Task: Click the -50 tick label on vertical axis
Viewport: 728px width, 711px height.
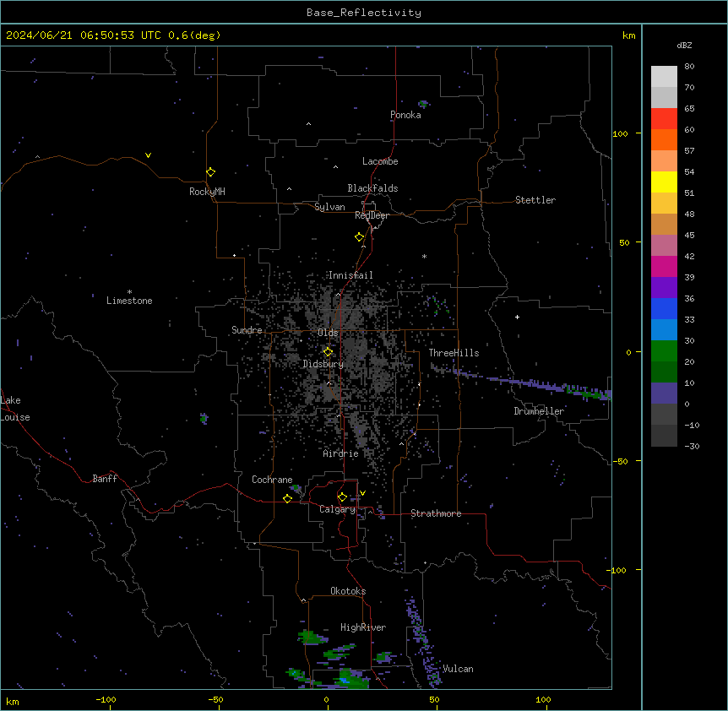Action: 620,461
